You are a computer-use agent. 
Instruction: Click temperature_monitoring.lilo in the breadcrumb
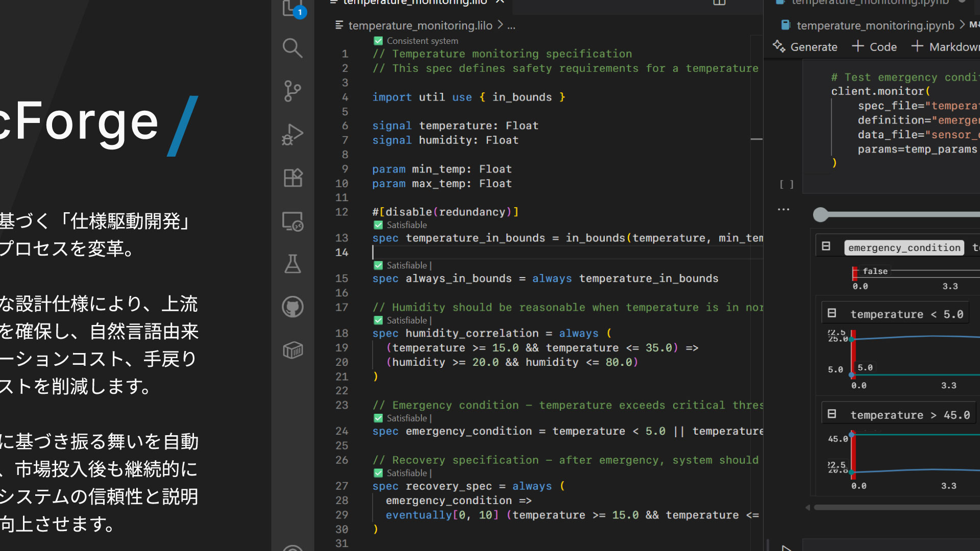tap(420, 26)
